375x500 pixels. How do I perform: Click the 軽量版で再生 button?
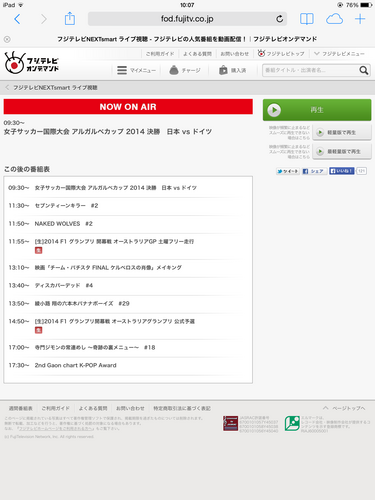(342, 132)
